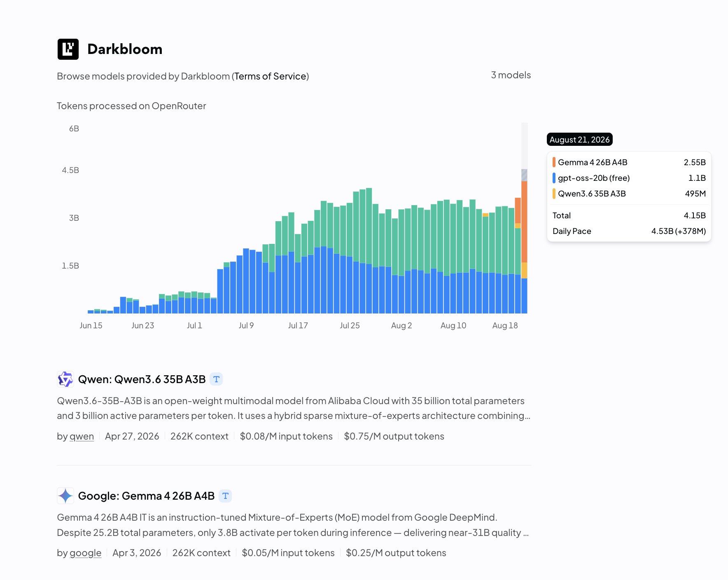Viewport: 728px width, 580px height.
Task: Click the $0.05/M input tokens price
Action: (x=288, y=553)
